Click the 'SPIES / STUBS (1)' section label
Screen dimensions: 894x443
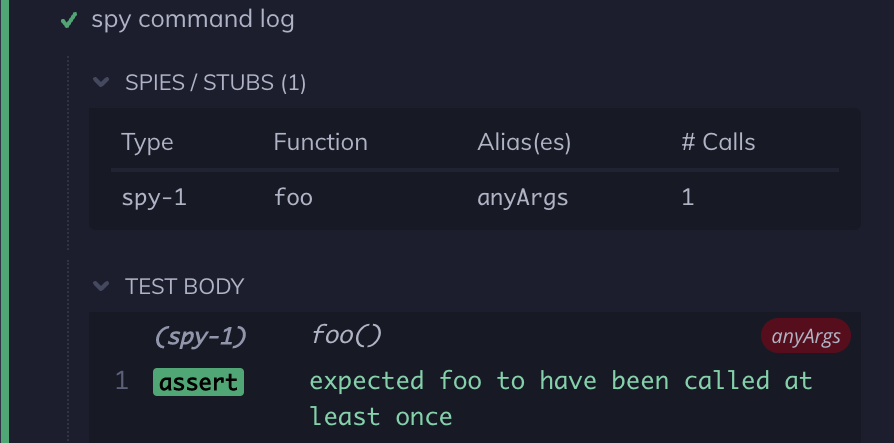(215, 83)
